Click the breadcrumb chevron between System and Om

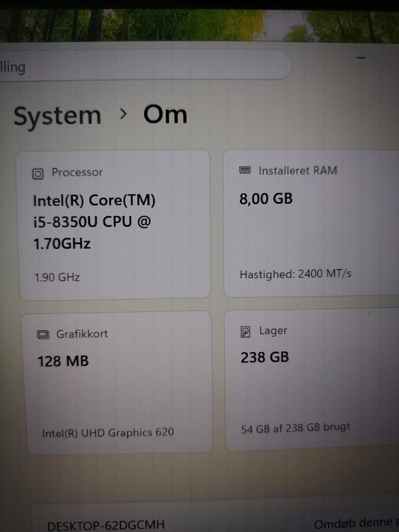click(123, 114)
